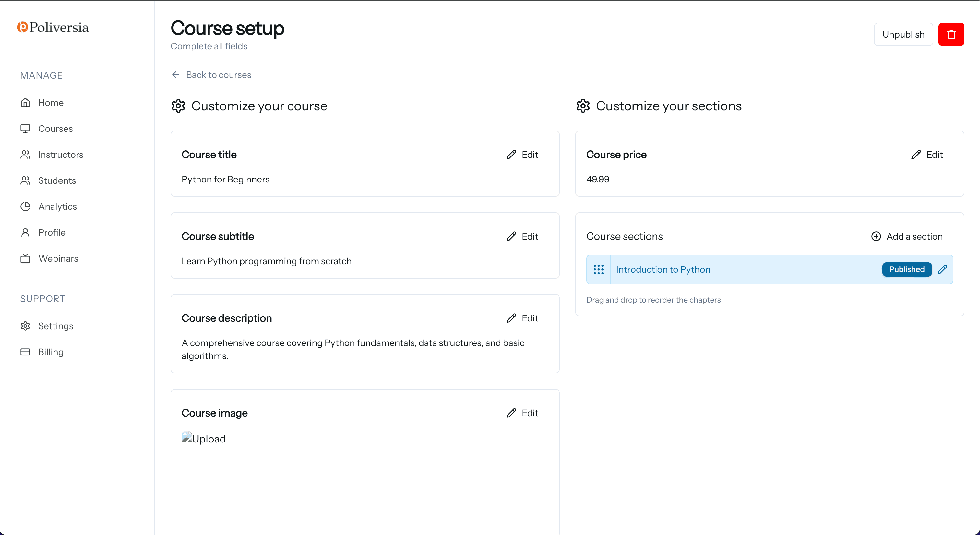This screenshot has height=535, width=980.
Task: Click the plus circle Add a section icon
Action: coord(876,236)
